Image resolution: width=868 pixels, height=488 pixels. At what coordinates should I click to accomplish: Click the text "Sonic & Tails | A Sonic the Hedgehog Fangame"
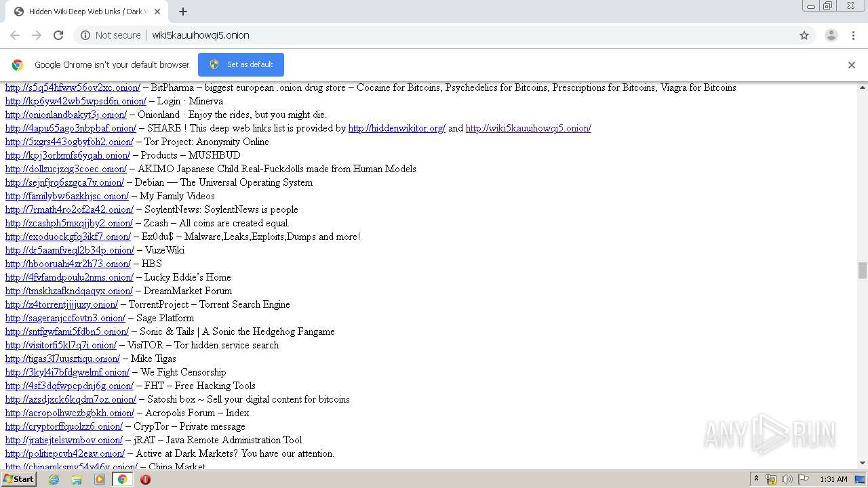[237, 331]
